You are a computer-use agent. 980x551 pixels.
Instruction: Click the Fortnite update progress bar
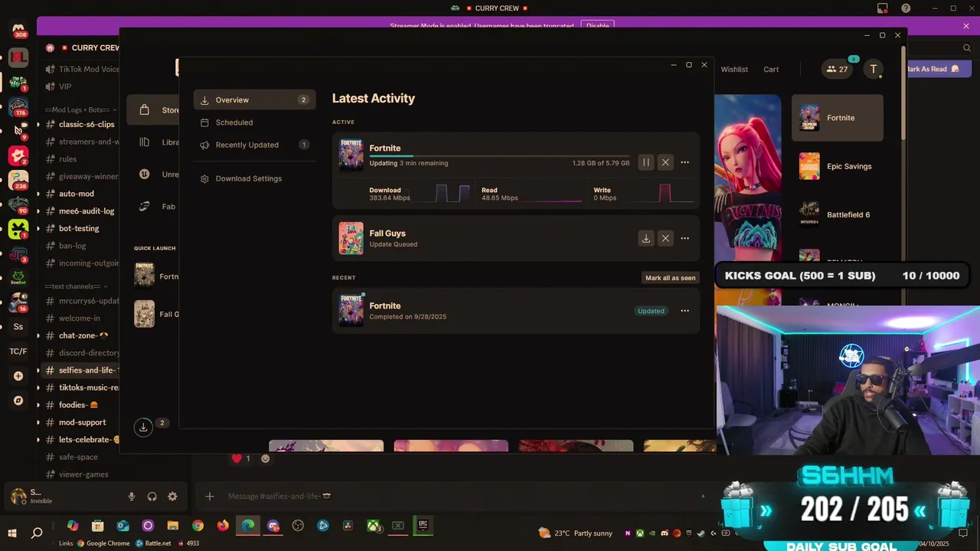(499, 156)
